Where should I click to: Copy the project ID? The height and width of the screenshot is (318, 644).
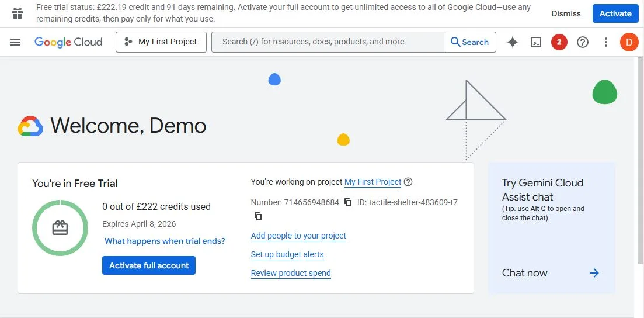(x=257, y=216)
